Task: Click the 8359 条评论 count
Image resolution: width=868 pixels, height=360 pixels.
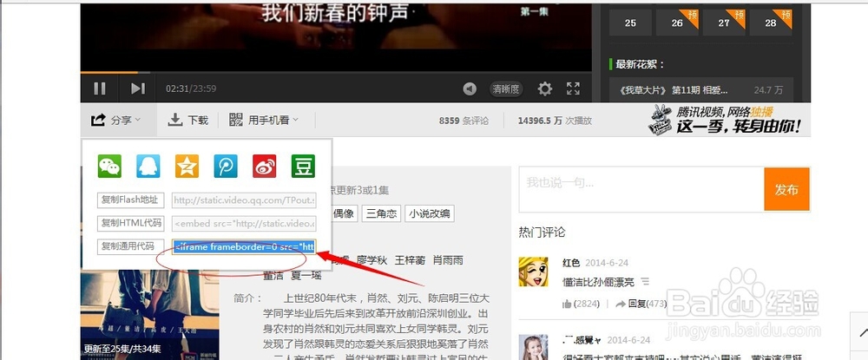Action: click(x=464, y=121)
